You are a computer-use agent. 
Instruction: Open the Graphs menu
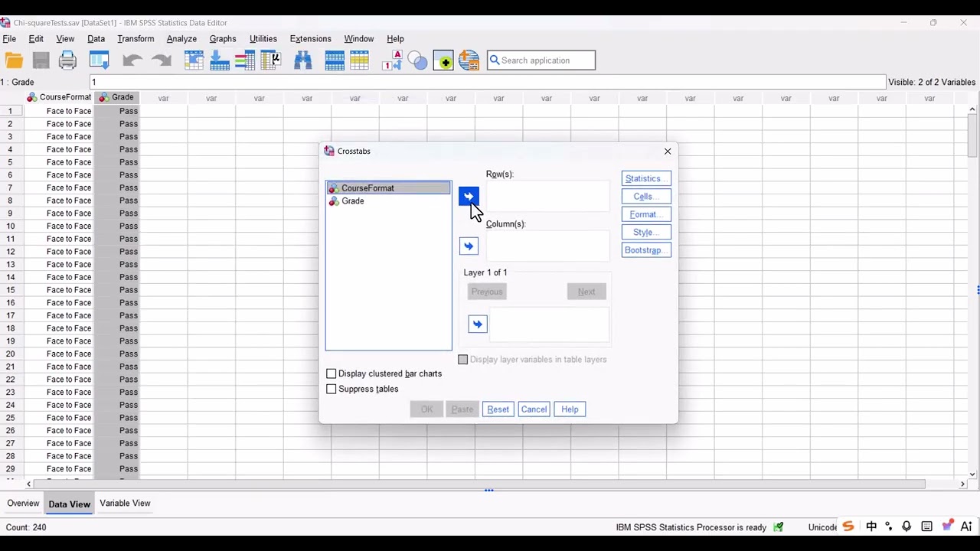click(223, 39)
